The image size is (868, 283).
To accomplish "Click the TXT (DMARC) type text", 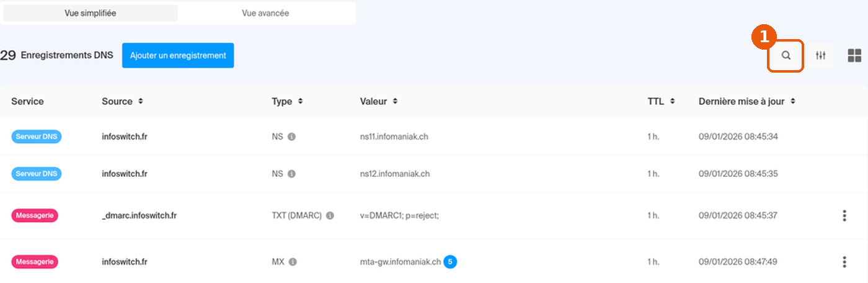I will (296, 215).
